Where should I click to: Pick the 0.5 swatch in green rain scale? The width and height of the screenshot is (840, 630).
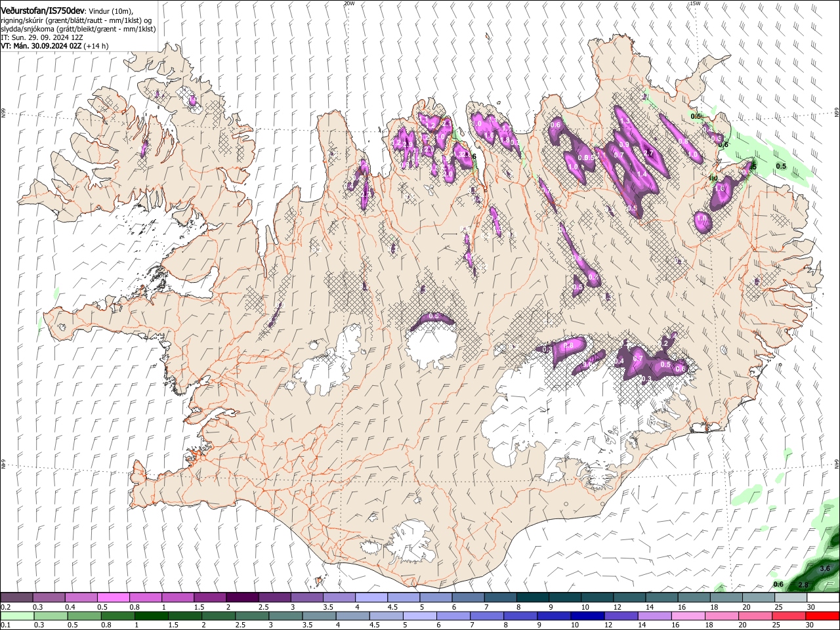pos(84,616)
